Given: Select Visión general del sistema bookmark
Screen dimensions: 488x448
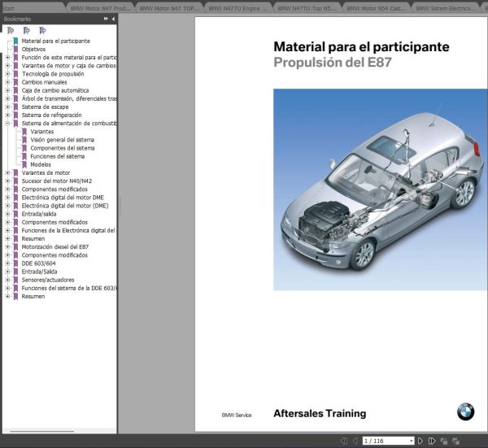Looking at the screenshot, I should pyautogui.click(x=63, y=140).
